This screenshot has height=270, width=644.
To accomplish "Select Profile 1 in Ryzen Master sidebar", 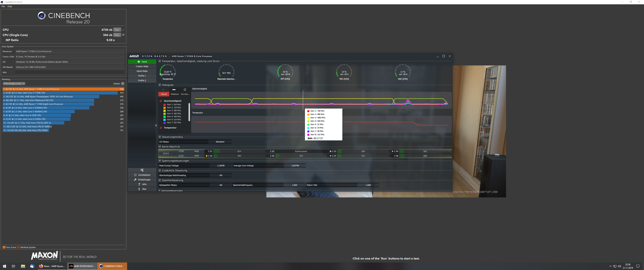I will (x=142, y=75).
